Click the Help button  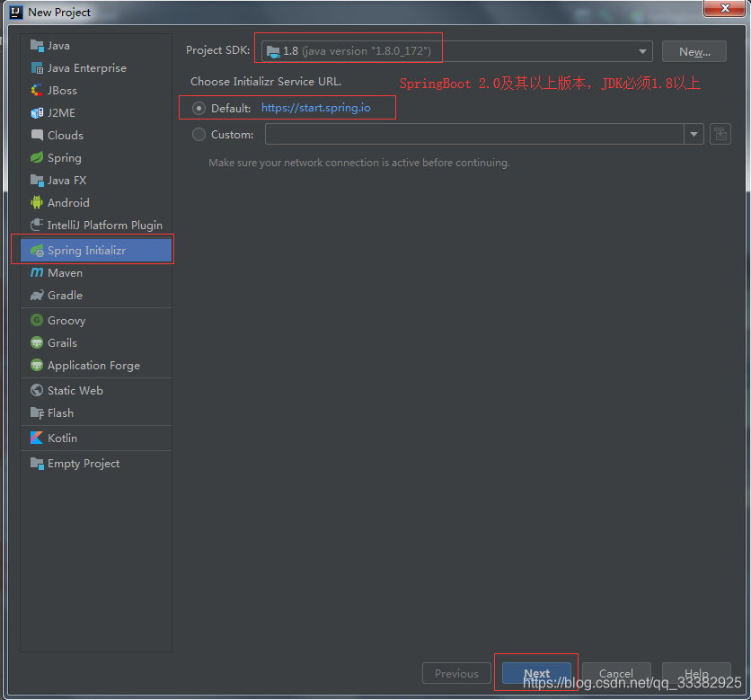(x=696, y=673)
